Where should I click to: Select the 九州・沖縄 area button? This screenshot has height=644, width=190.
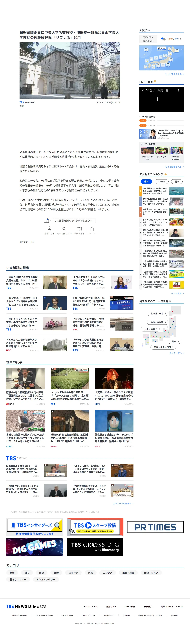[150, 329]
